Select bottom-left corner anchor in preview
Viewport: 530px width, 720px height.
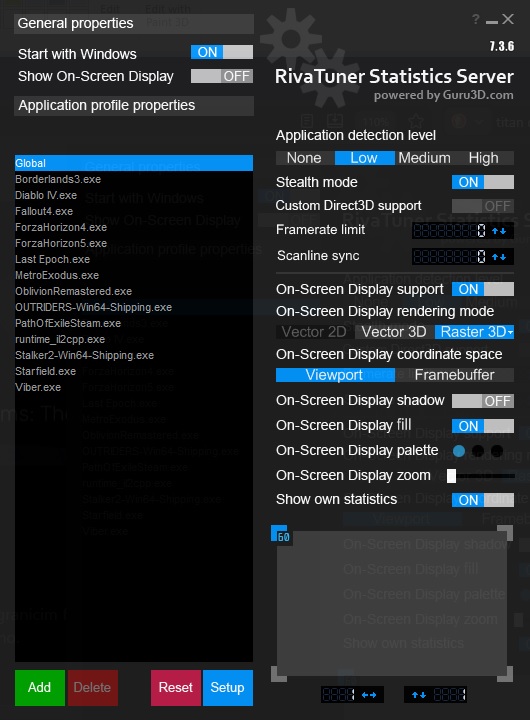[x=279, y=675]
